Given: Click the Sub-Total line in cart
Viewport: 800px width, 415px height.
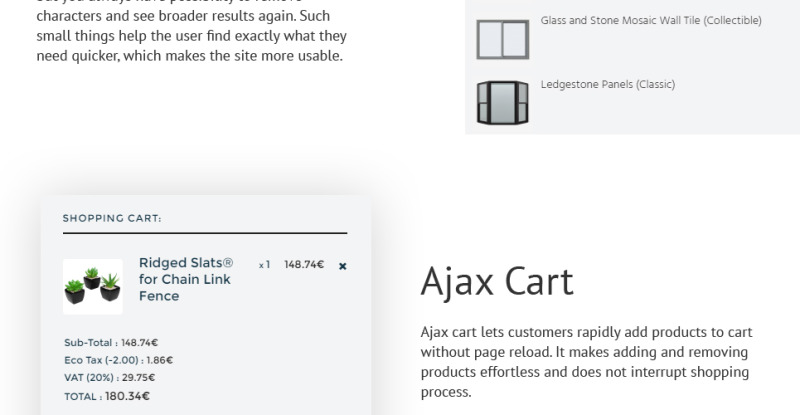Looking at the screenshot, I should [111, 343].
